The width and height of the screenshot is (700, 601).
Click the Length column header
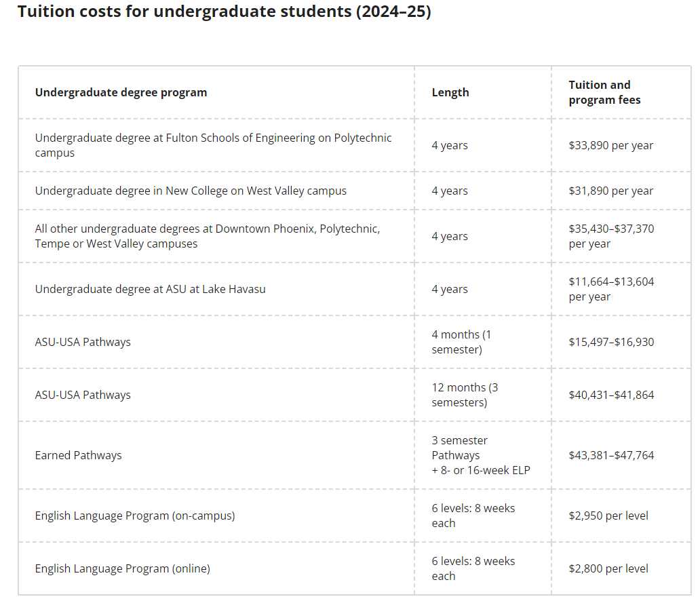[450, 92]
